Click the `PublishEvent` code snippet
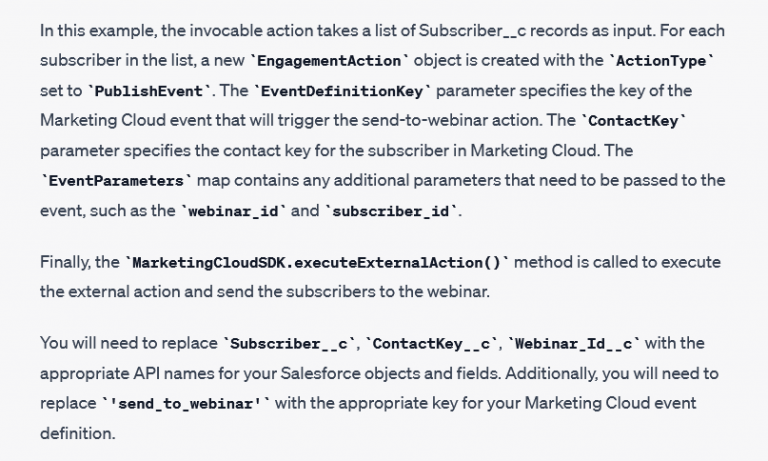The width and height of the screenshot is (768, 461). pos(151,91)
